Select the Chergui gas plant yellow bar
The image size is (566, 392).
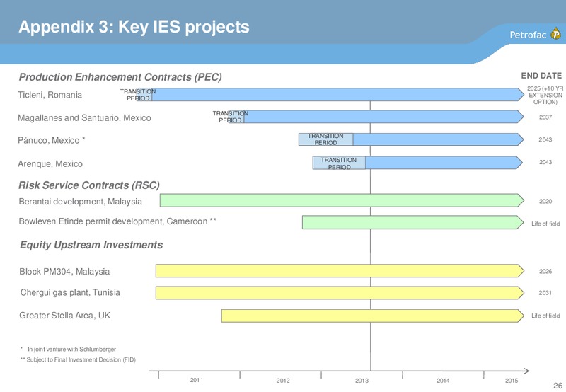click(x=340, y=293)
